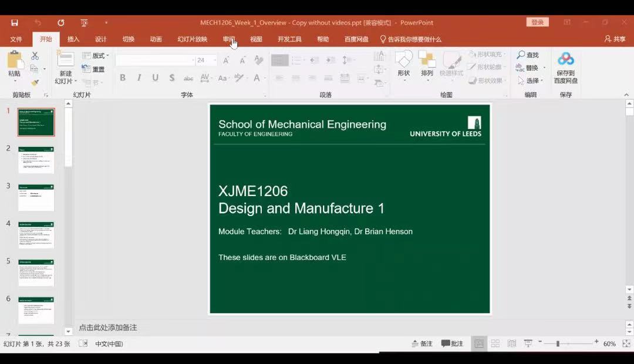Switch to Slide Sorter view
The image size is (634, 364).
point(495,343)
